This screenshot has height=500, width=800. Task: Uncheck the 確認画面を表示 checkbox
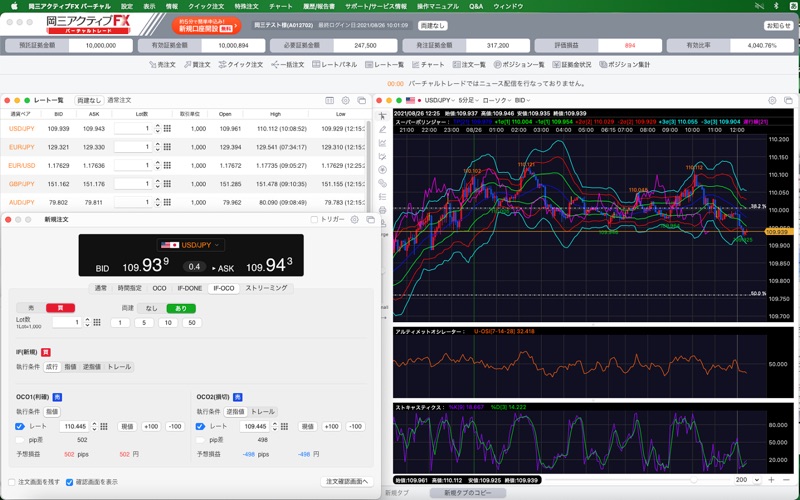pyautogui.click(x=69, y=482)
